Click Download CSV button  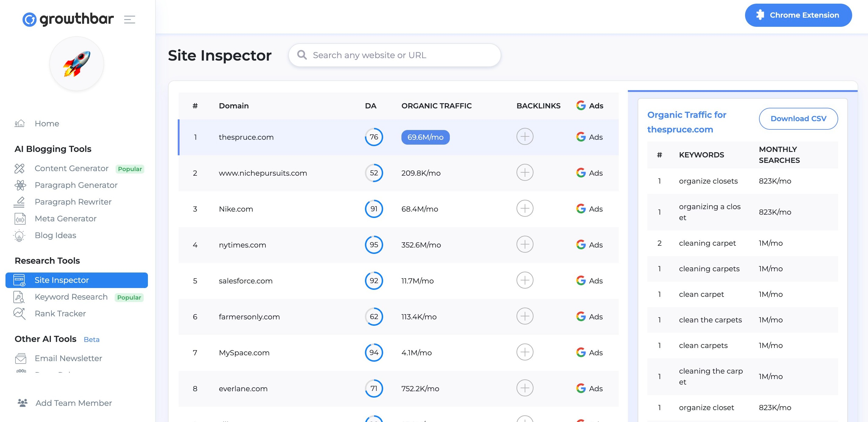click(x=798, y=119)
